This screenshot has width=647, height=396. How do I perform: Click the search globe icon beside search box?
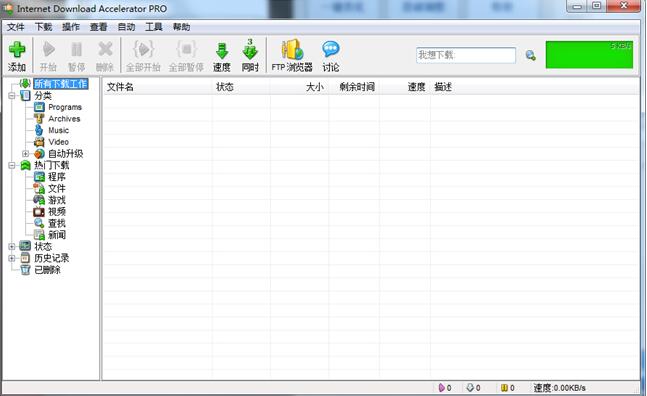(531, 55)
